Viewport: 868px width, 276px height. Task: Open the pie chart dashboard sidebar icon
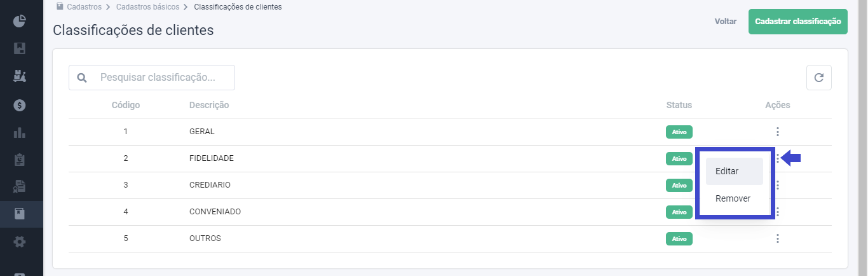[19, 21]
